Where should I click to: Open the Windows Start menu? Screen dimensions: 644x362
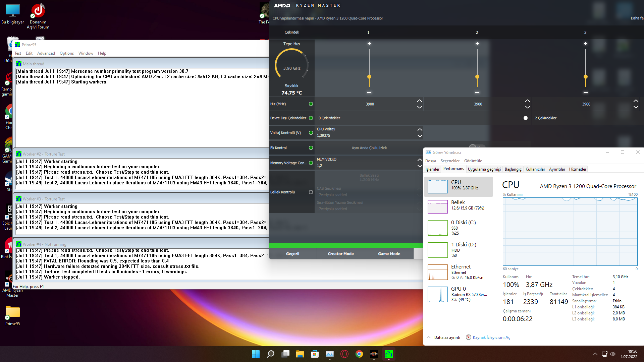(256, 354)
